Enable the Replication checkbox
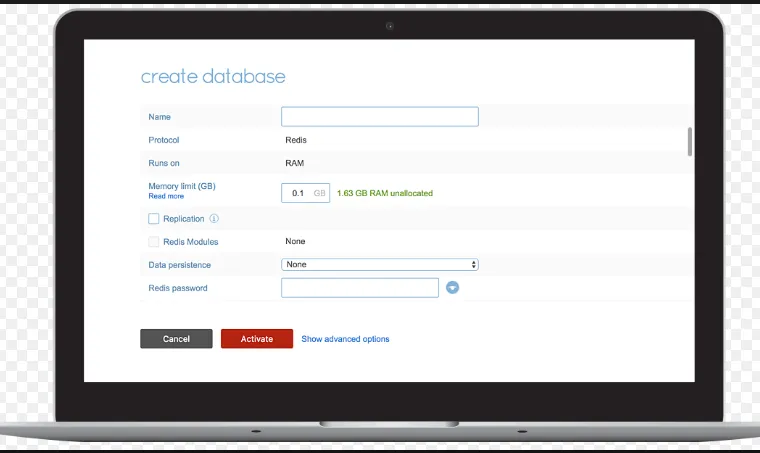760x453 pixels. click(x=154, y=219)
